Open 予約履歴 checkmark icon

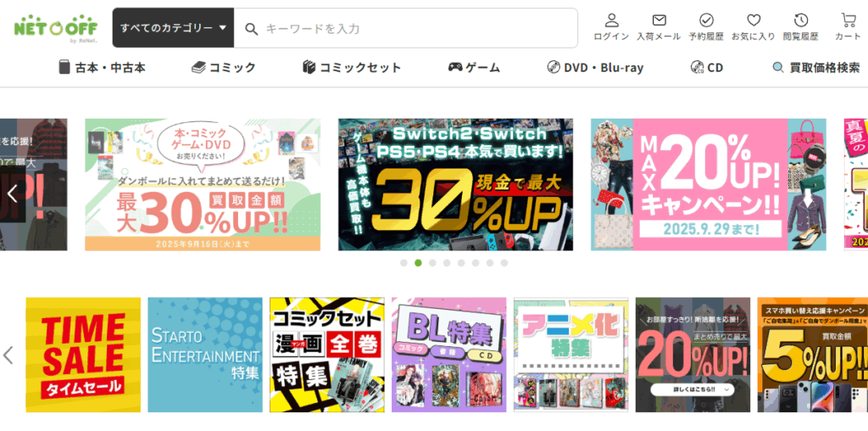[x=706, y=20]
